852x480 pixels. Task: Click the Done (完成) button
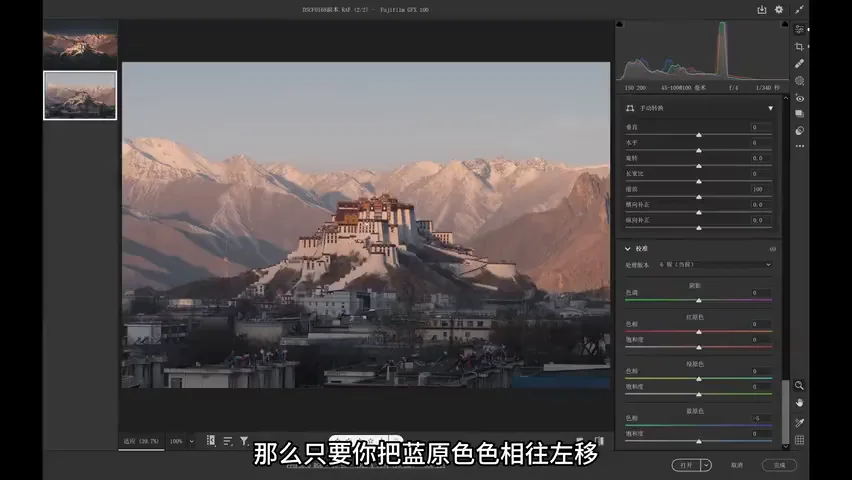(779, 465)
